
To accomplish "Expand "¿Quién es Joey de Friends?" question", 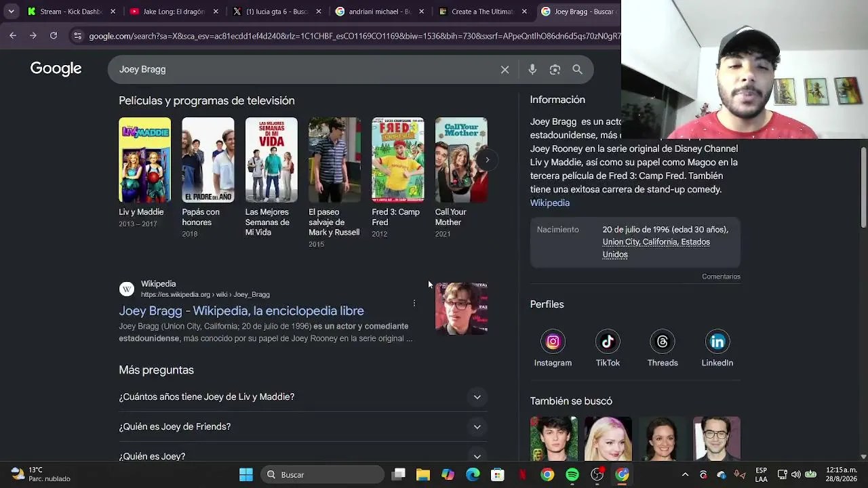I will point(302,427).
